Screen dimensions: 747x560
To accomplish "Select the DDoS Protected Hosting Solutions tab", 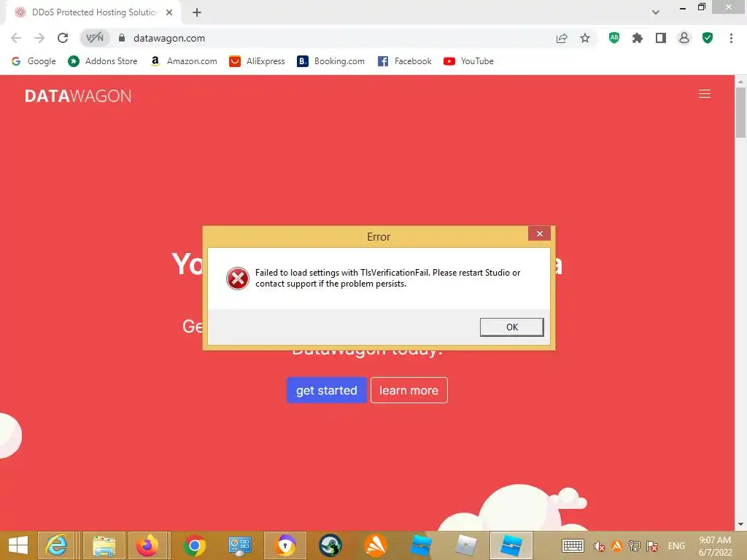I will [93, 12].
